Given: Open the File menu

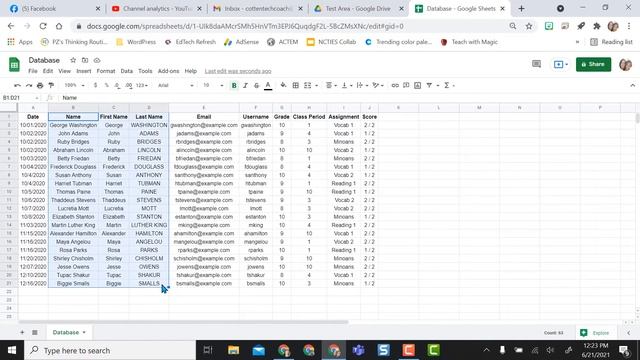Looking at the screenshot, I should click(x=33, y=71).
